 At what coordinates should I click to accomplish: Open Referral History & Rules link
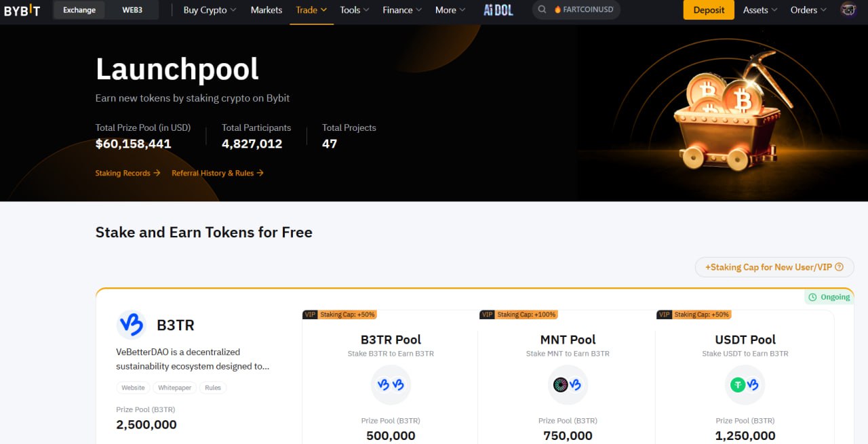click(x=218, y=173)
